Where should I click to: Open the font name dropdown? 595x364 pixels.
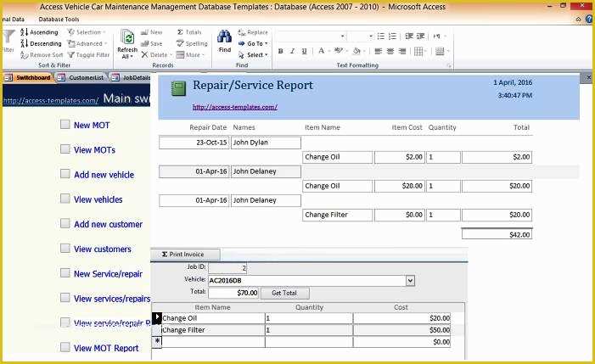(x=343, y=36)
